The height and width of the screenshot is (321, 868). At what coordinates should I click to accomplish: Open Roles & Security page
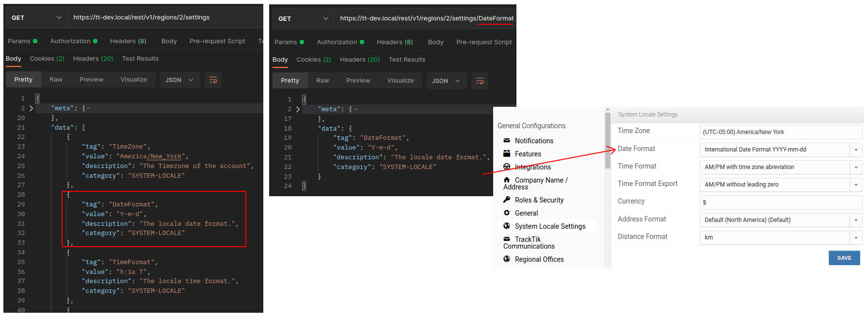tap(539, 200)
